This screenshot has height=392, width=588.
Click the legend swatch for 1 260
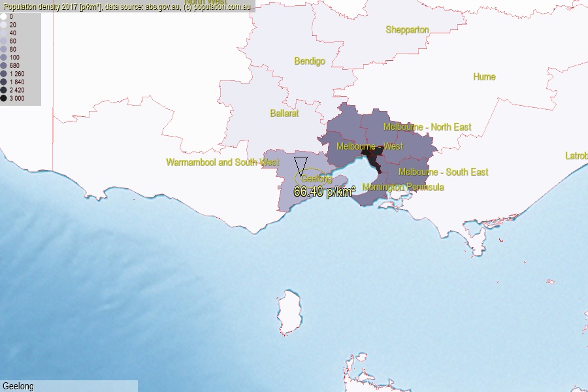click(3, 74)
